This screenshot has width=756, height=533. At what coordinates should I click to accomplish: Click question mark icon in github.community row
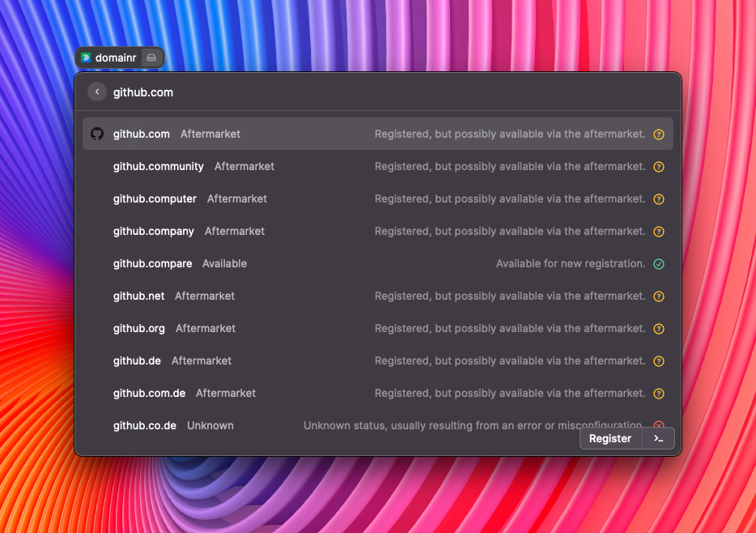pyautogui.click(x=659, y=167)
